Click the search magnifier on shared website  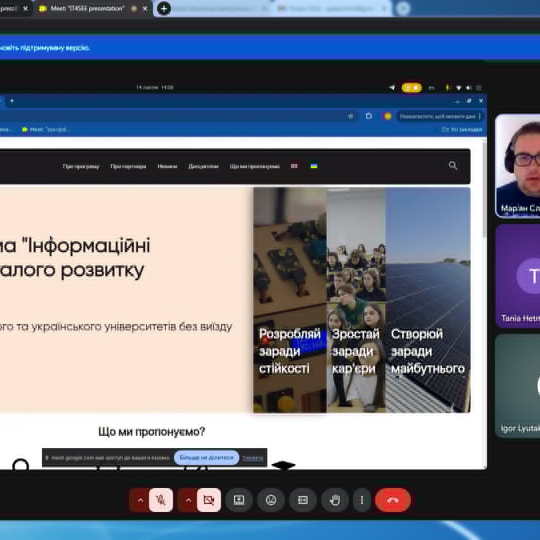[453, 166]
